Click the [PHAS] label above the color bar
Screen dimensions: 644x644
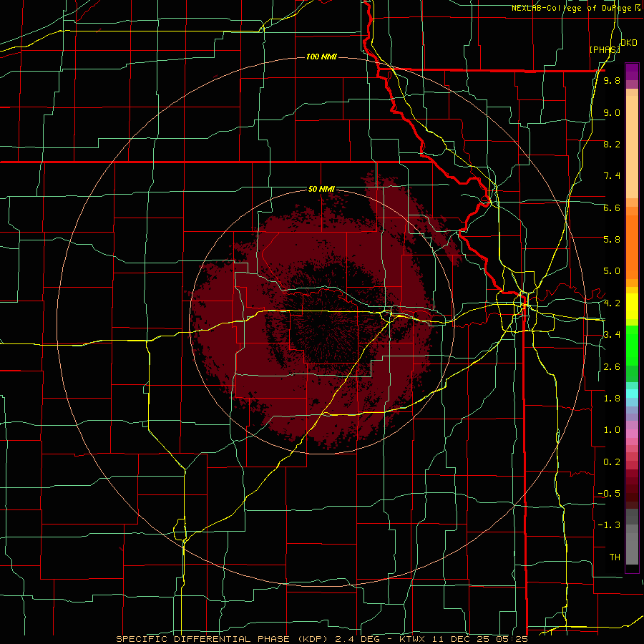coord(605,49)
